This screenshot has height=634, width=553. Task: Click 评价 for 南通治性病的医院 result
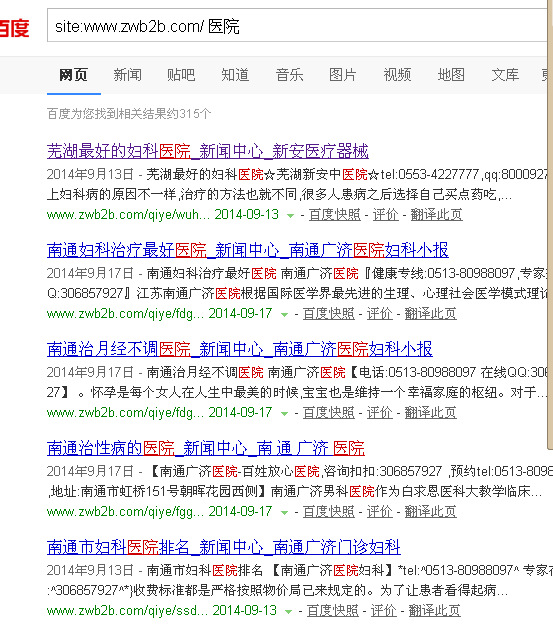coord(380,512)
